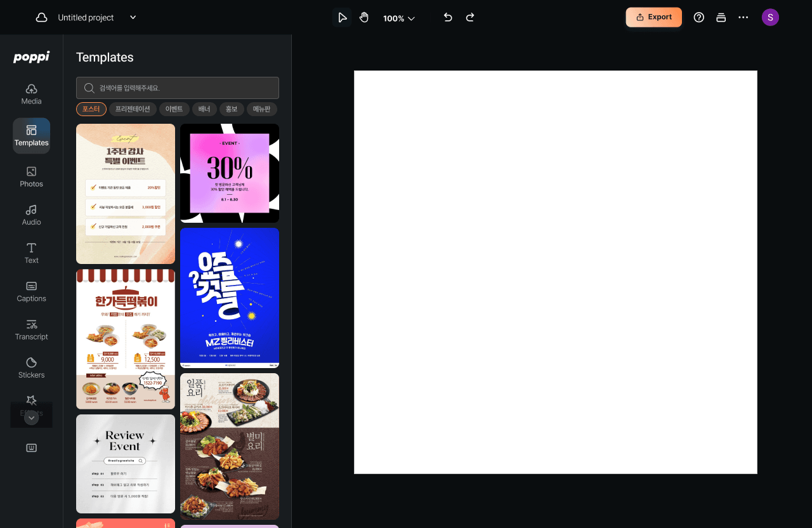This screenshot has width=812, height=528.
Task: Open the help question mark icon
Action: tap(699, 18)
